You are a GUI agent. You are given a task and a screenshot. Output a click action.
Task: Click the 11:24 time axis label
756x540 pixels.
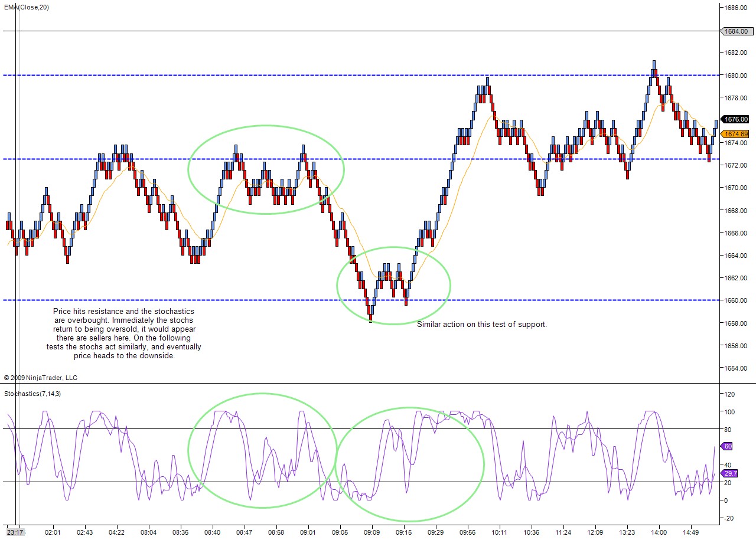tap(563, 532)
